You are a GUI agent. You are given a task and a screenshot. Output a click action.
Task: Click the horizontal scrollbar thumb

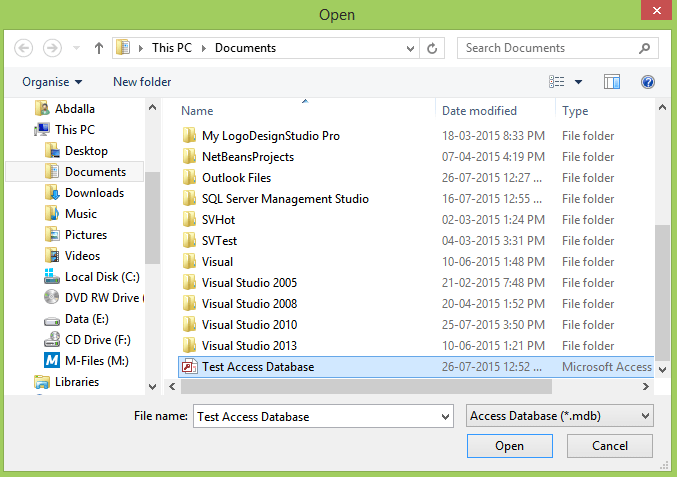pyautogui.click(x=366, y=386)
